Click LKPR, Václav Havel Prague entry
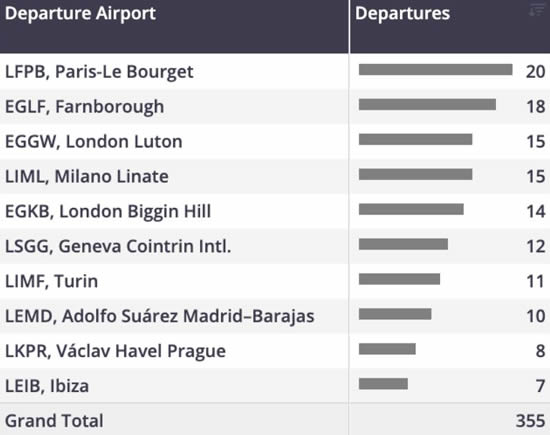550x435 pixels. 115,351
